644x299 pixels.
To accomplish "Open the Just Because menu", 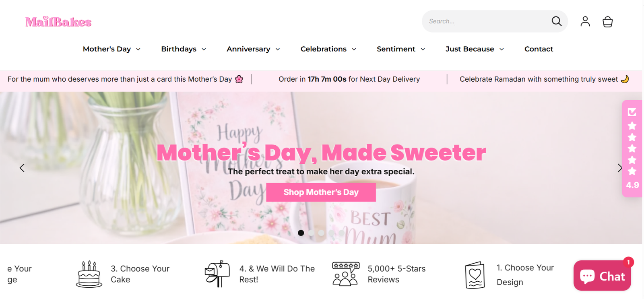I will pyautogui.click(x=475, y=49).
